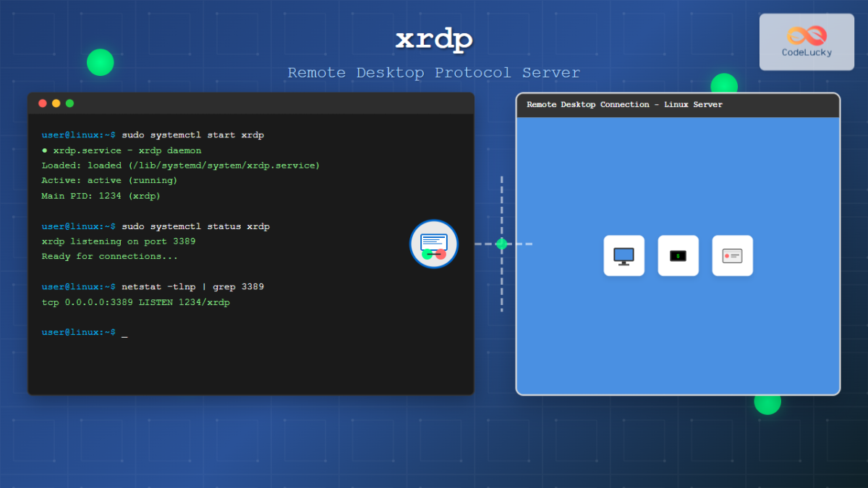Click the red endpoint dot on the connection badge
Viewport: 868px width, 488px height.
441,254
